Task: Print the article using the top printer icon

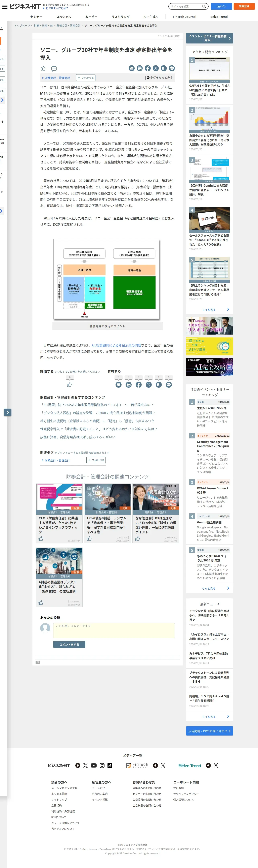Action: (x=140, y=68)
